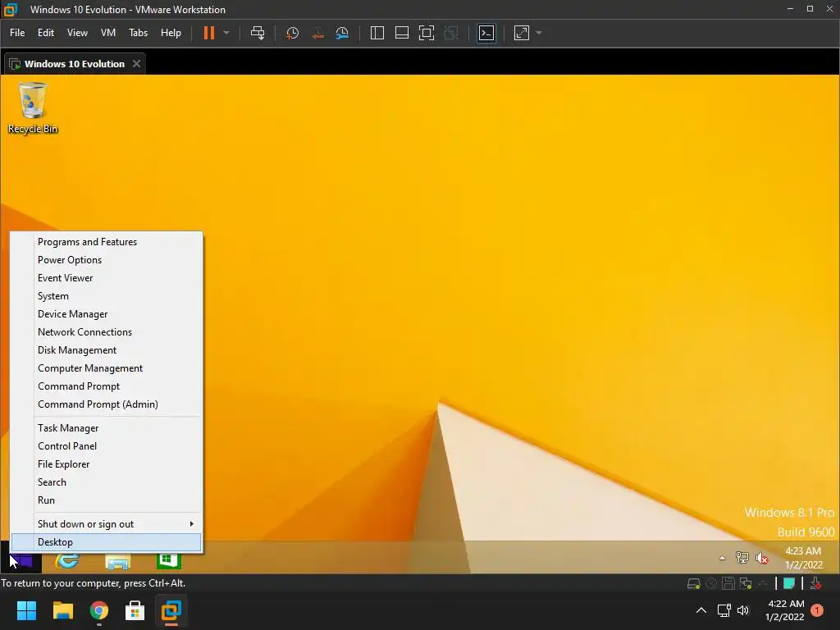Toggle the library sidebar panel icon
This screenshot has height=630, width=840.
[x=377, y=33]
